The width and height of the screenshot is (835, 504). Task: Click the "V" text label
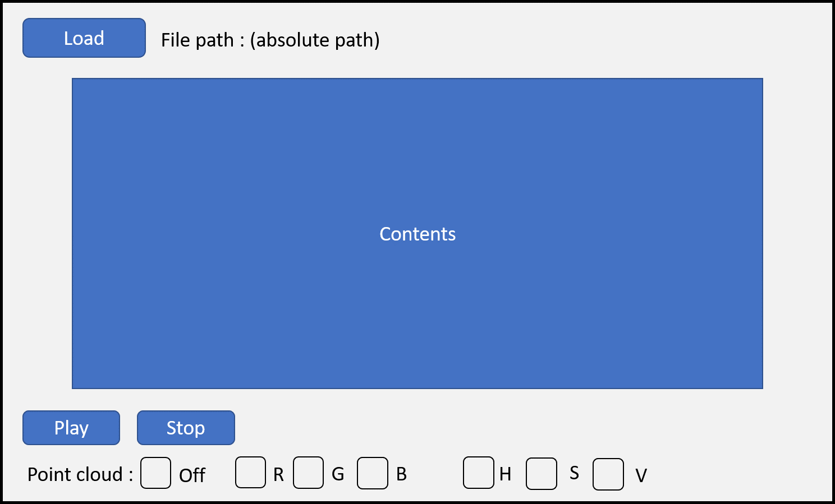pyautogui.click(x=641, y=476)
